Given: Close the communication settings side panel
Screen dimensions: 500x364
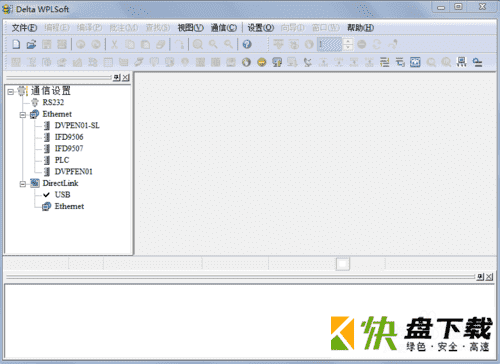Looking at the screenshot, I should 126,78.
